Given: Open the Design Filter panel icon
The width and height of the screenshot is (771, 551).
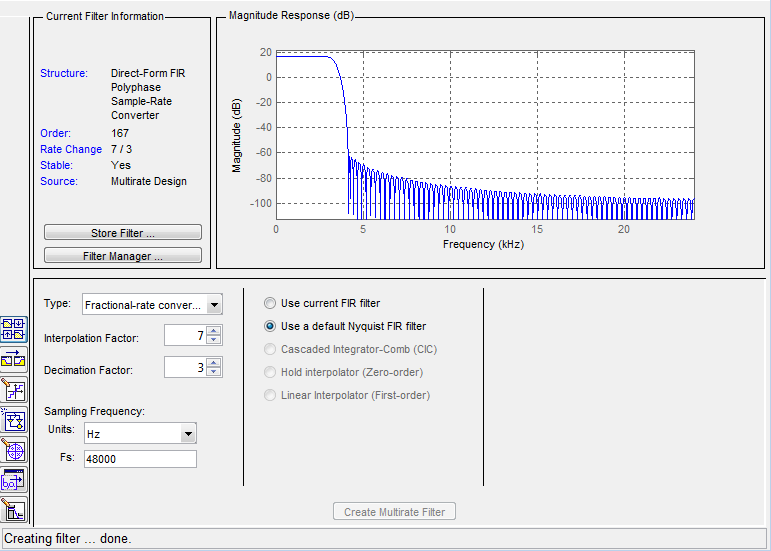Looking at the screenshot, I should 13,511.
